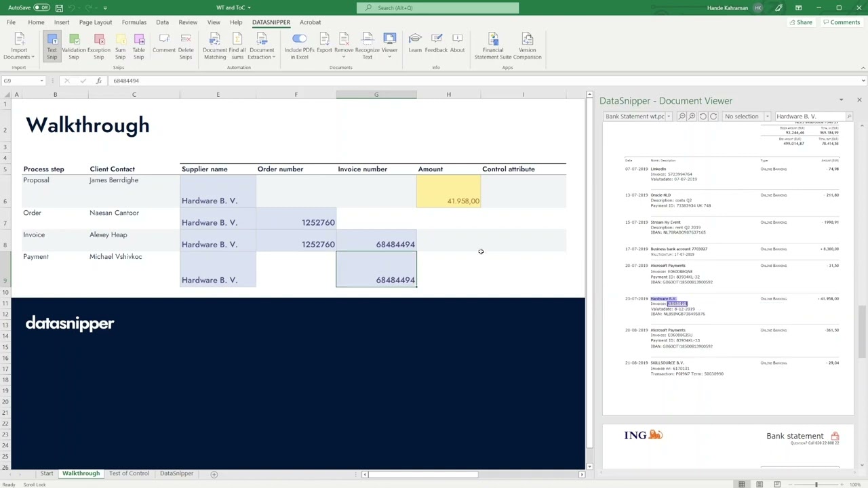Run Document Matching
This screenshot has width=868, height=488.
(215, 46)
